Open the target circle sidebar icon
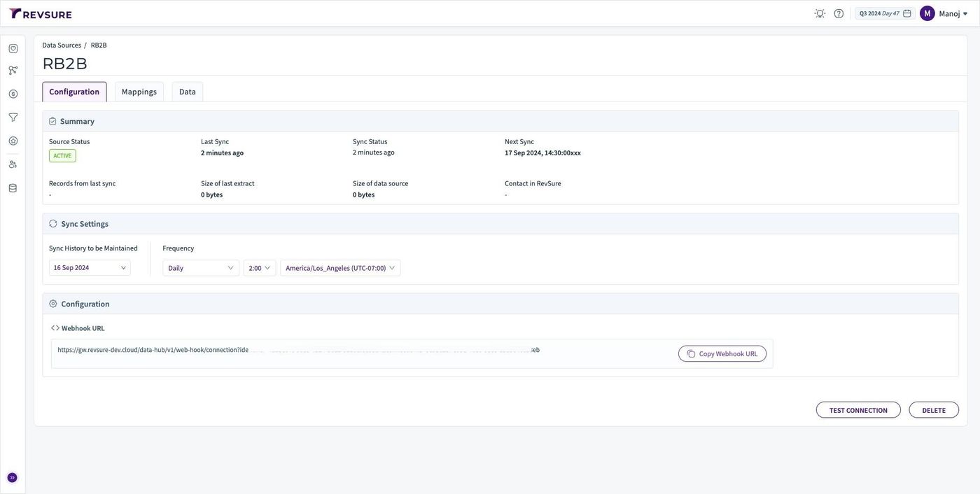Viewport: 980px width, 494px height. (13, 141)
